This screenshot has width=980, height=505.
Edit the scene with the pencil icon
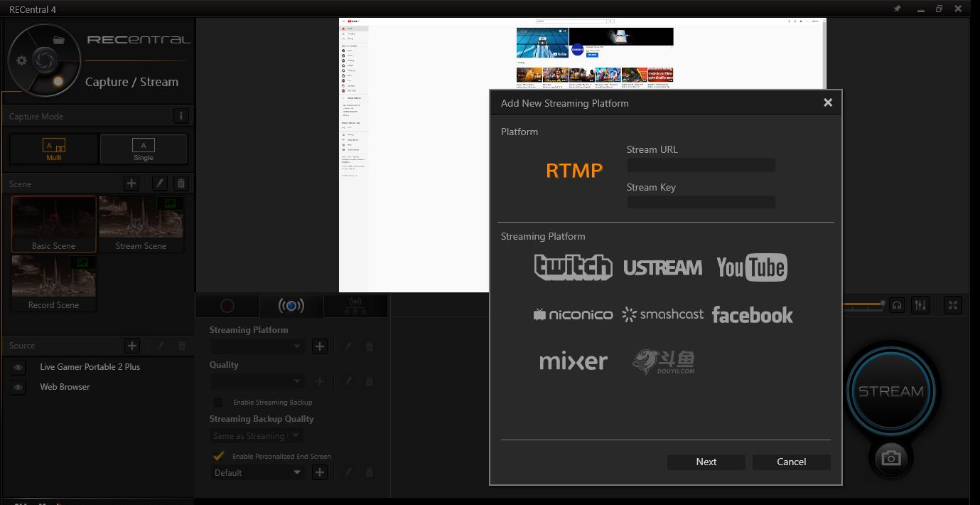pos(161,184)
